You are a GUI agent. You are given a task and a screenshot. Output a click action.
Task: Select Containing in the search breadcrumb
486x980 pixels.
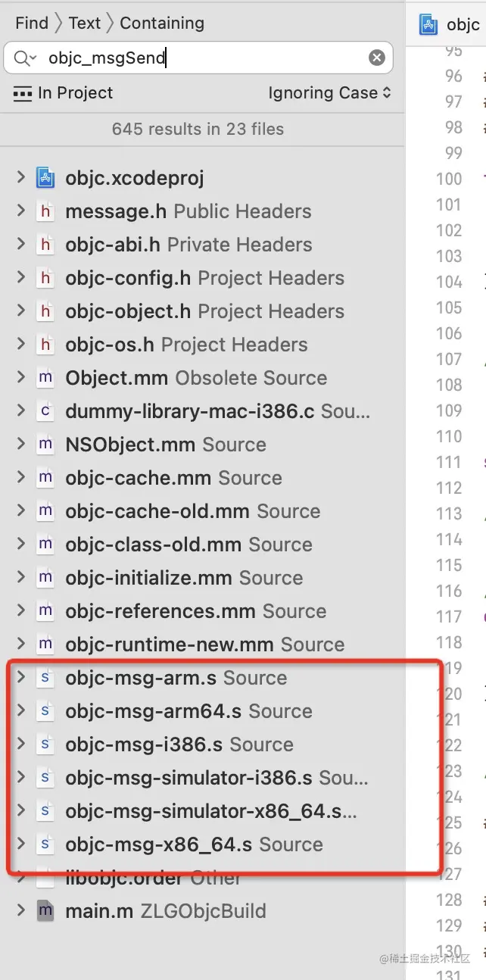click(x=162, y=23)
